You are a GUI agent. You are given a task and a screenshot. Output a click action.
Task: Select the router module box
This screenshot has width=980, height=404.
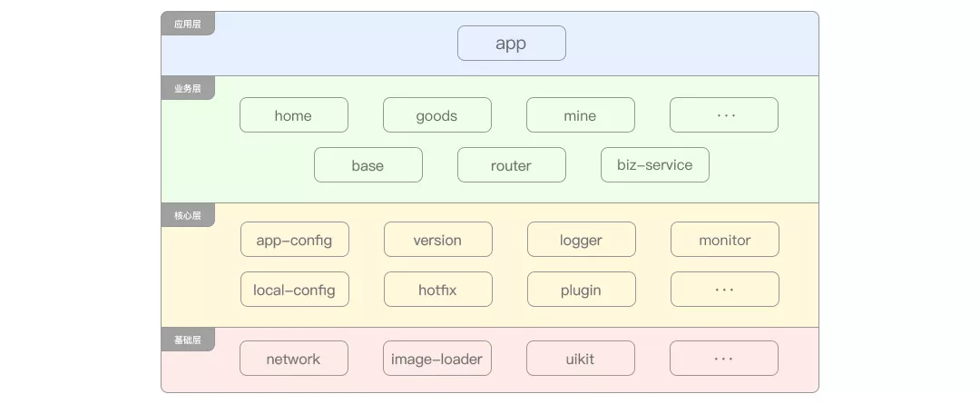pos(511,165)
